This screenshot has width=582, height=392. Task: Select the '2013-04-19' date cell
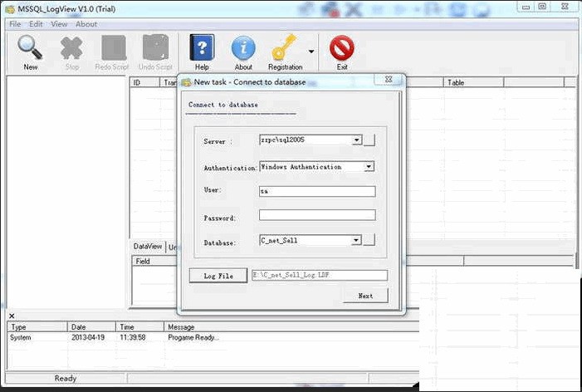88,337
